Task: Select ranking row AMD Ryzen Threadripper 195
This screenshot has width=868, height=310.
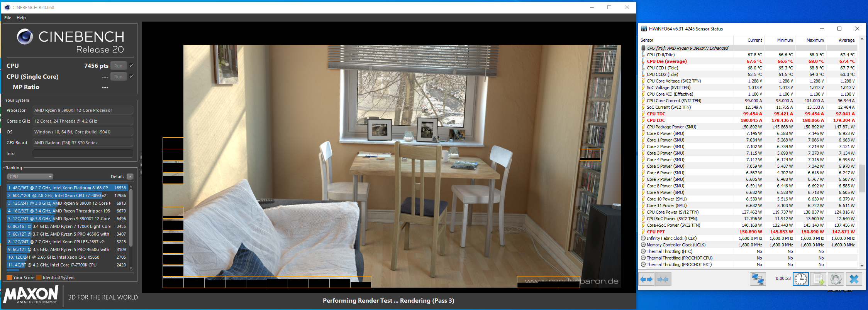Action: [67, 211]
